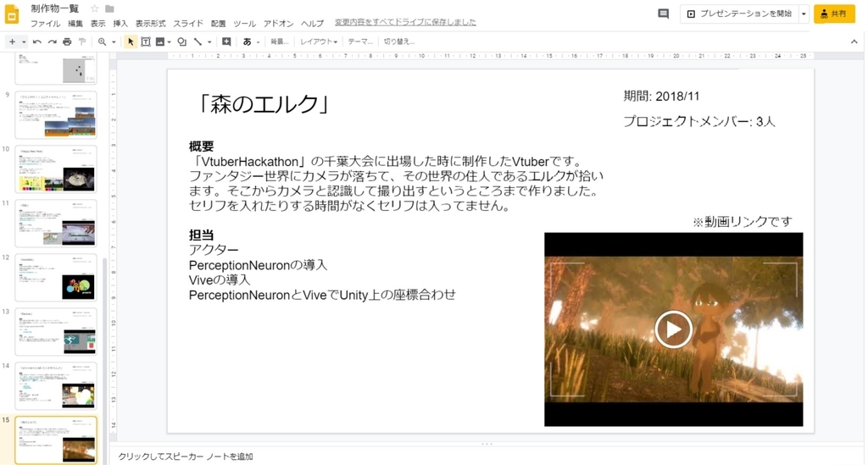This screenshot has width=868, height=465.
Task: Open the 表示 menu
Action: 98,23
